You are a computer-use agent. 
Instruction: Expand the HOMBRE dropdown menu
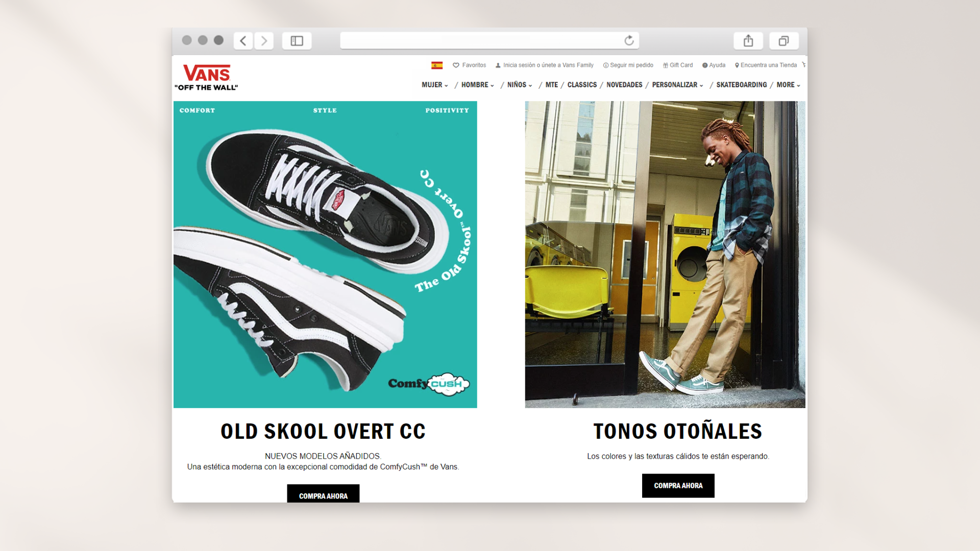(x=475, y=85)
